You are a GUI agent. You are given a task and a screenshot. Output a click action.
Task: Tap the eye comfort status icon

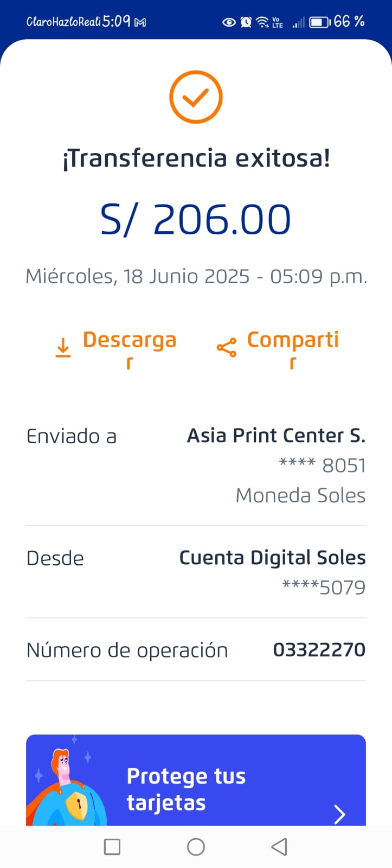tap(229, 22)
